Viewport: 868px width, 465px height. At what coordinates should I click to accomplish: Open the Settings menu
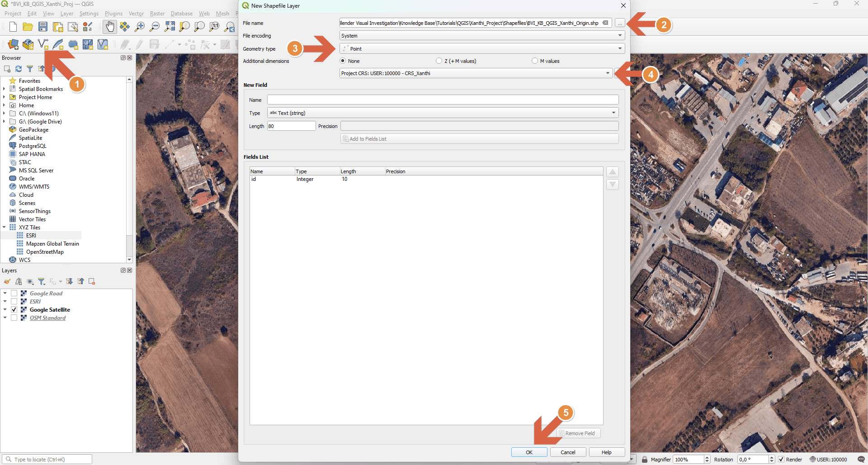click(89, 14)
